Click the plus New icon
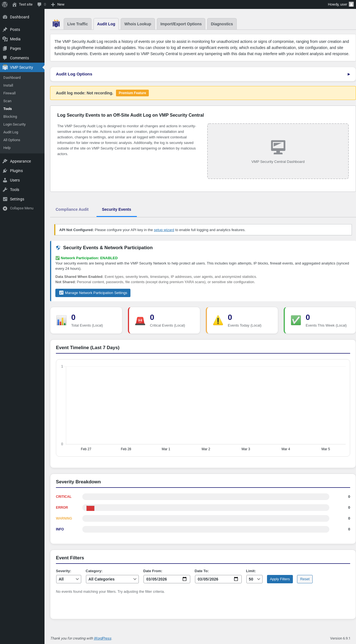The height and width of the screenshot is (644, 356). (x=53, y=4)
